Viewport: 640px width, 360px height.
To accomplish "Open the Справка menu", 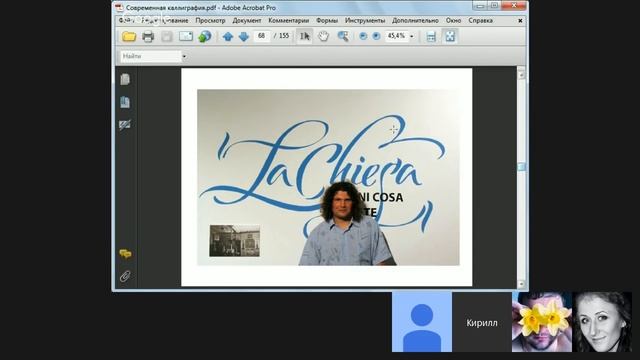I will pos(480,20).
